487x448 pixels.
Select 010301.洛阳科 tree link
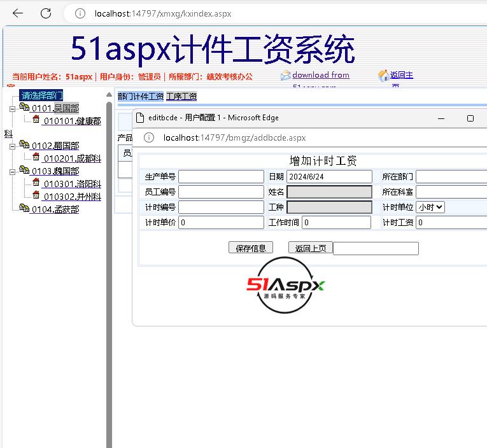[x=73, y=184]
